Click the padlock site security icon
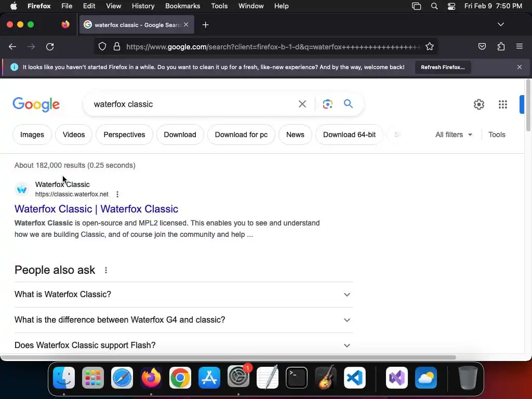This screenshot has height=399, width=532. click(117, 46)
